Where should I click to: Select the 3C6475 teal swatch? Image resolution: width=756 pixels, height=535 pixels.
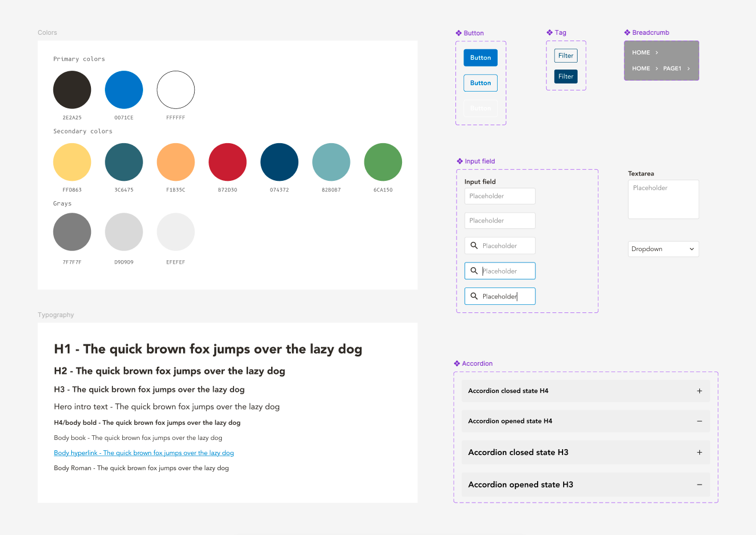pos(124,162)
